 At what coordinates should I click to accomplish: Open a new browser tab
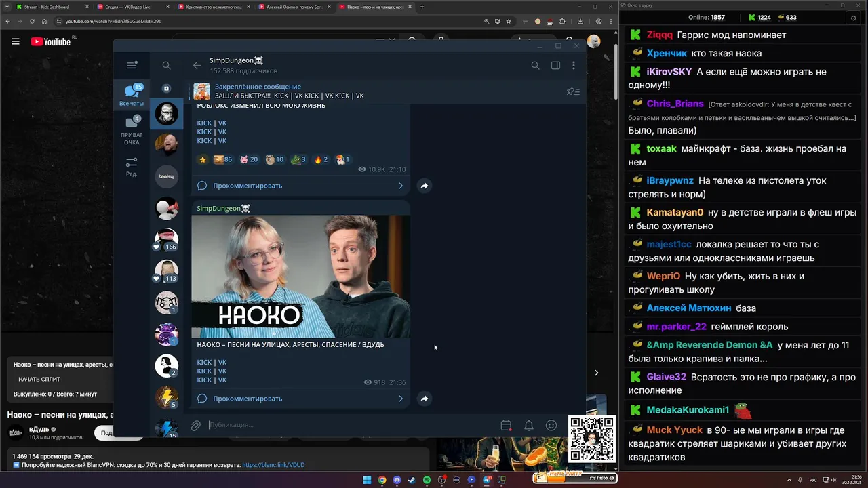(422, 7)
